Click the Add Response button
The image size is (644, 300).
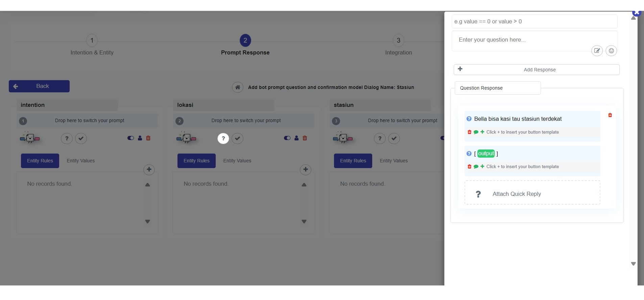click(536, 70)
